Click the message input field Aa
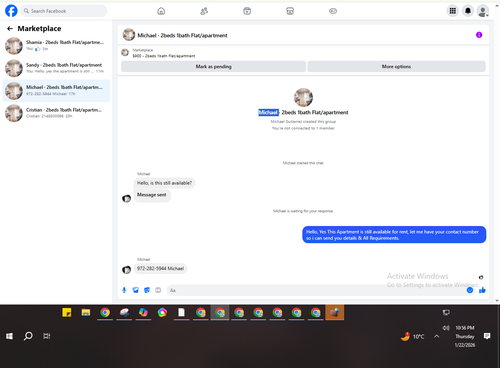Viewport: 500px width, 368px height. (x=317, y=290)
